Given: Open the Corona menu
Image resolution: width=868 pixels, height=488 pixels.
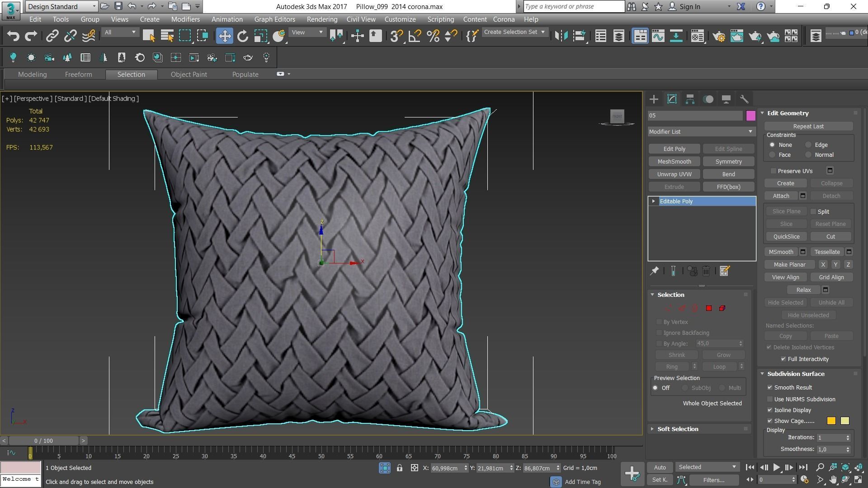Looking at the screenshot, I should [x=504, y=19].
